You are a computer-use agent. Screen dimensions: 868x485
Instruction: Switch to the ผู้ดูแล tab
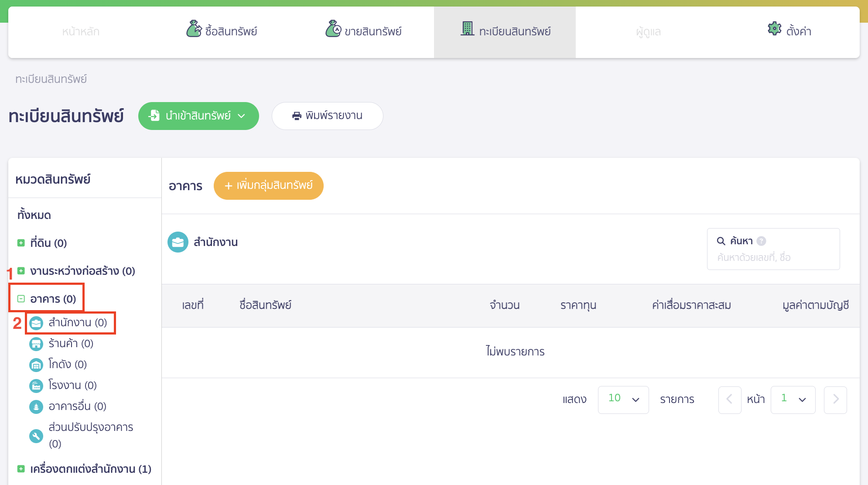tap(648, 31)
